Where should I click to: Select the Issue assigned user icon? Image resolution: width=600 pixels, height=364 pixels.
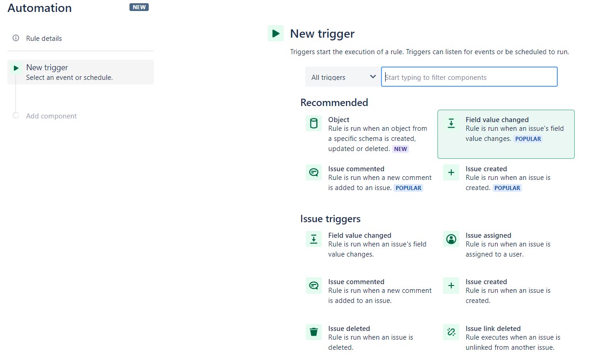point(450,239)
